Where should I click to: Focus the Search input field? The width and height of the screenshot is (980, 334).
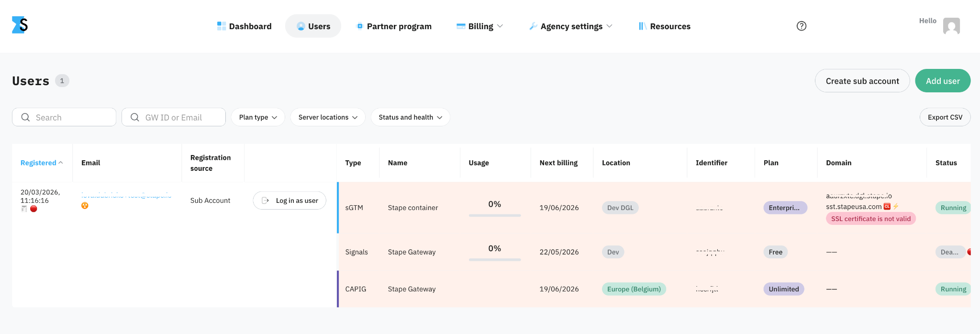pos(64,117)
